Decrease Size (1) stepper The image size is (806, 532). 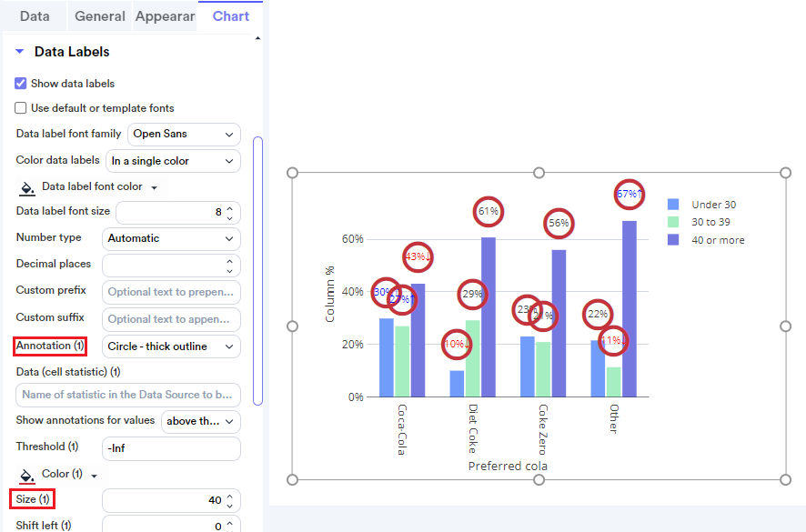coord(230,506)
